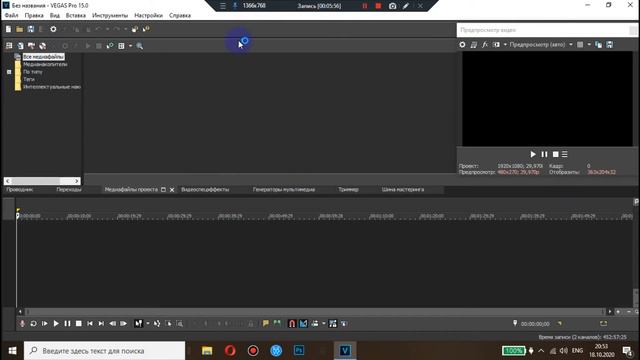This screenshot has width=640, height=360.
Task: Switch to the Переходы tab
Action: point(69,190)
